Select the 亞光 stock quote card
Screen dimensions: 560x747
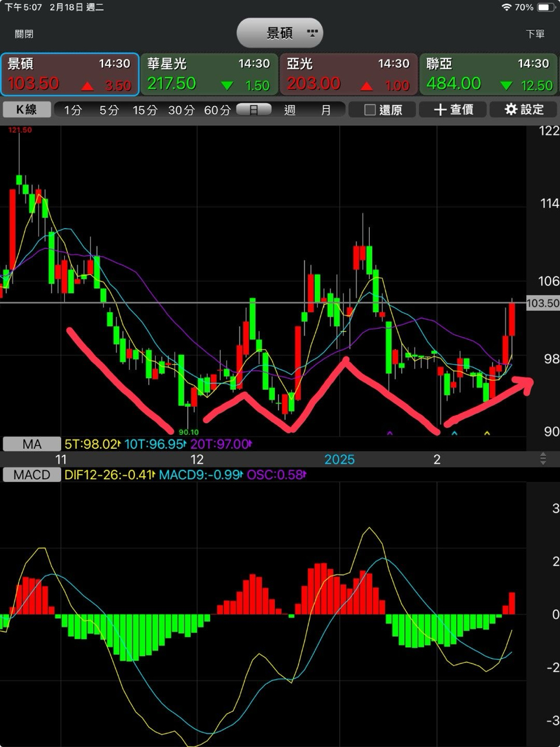tap(348, 74)
